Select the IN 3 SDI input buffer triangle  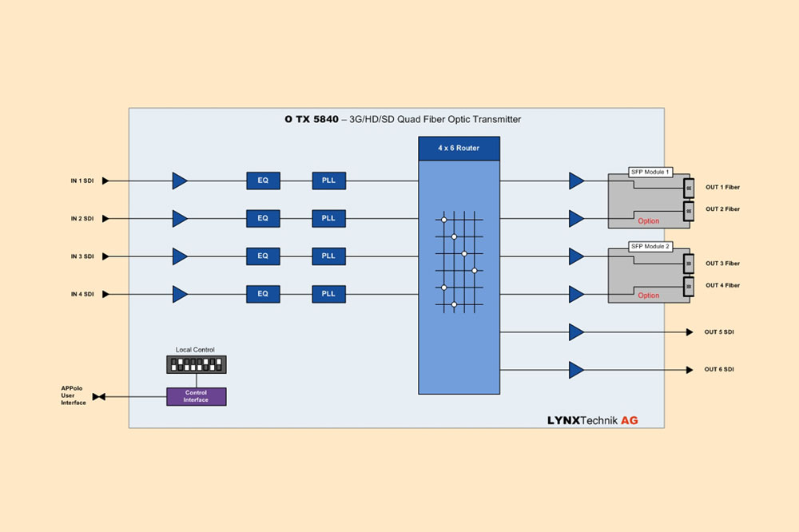tap(179, 256)
